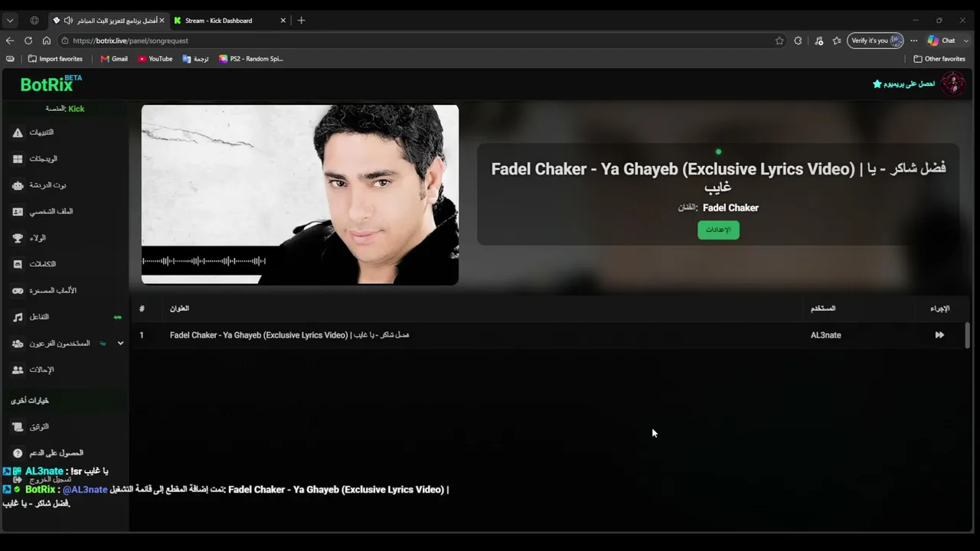Select the music note engagement icon
The height and width of the screenshot is (551, 980).
pos(18,317)
